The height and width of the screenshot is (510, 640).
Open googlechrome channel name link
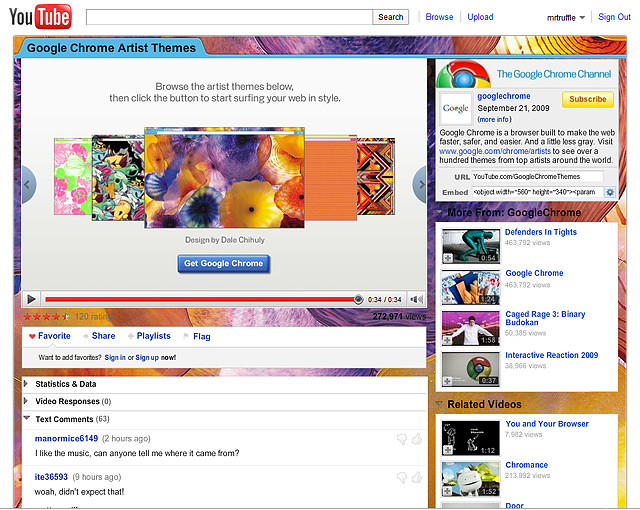[x=504, y=96]
